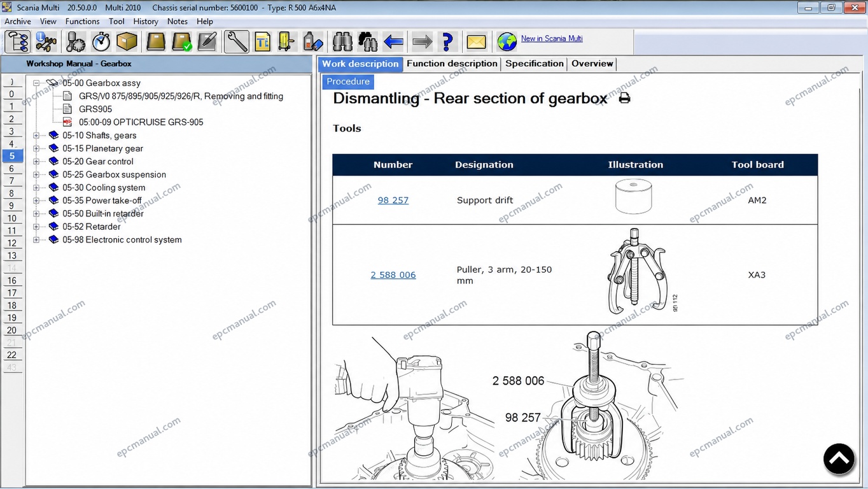Open the stopwatch standard times icon
Image resolution: width=868 pixels, height=489 pixels.
coord(101,42)
